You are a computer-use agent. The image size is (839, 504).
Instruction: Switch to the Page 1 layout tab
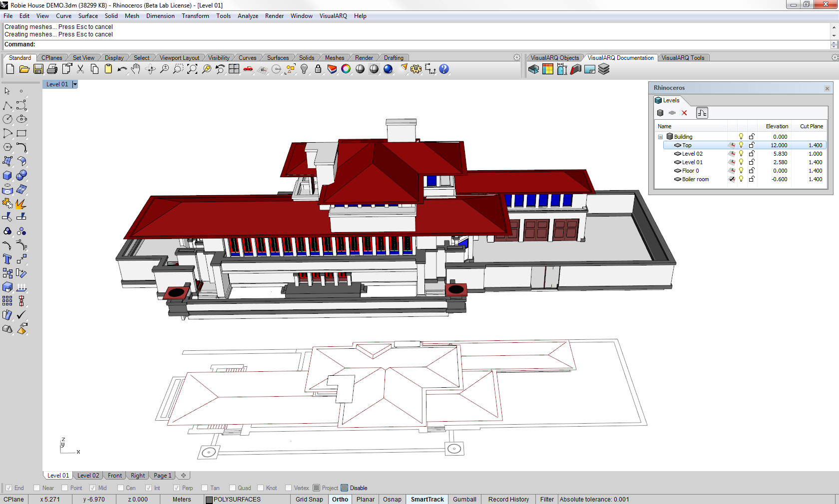point(163,476)
